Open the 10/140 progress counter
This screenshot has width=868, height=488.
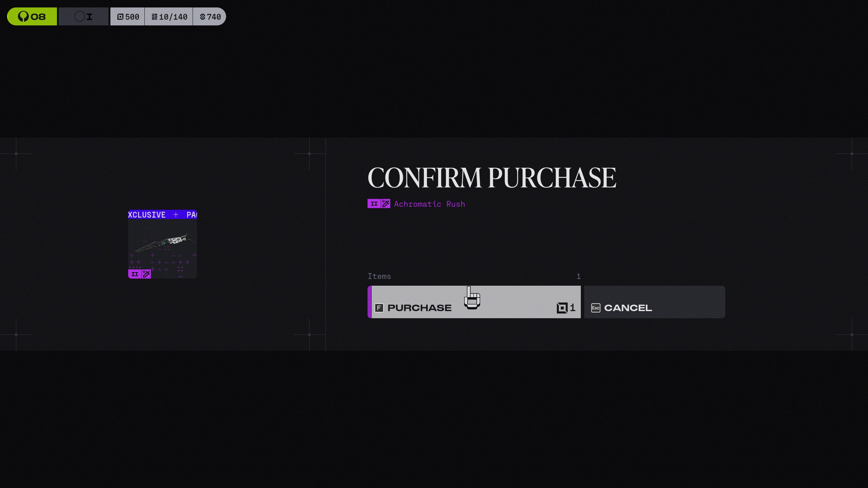click(x=169, y=17)
